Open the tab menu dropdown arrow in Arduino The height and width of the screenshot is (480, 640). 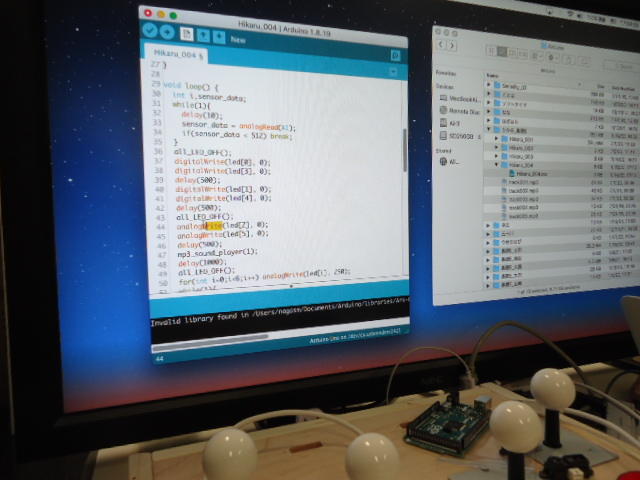click(393, 72)
